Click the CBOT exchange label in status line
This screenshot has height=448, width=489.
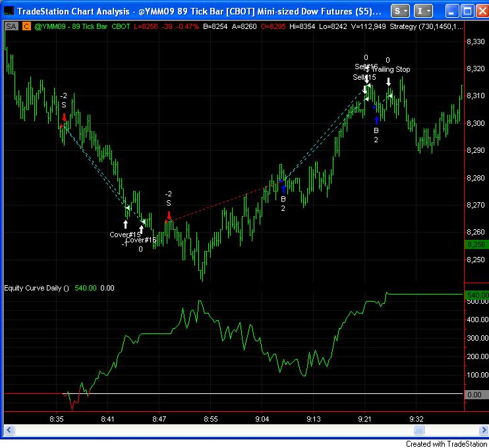[121, 26]
